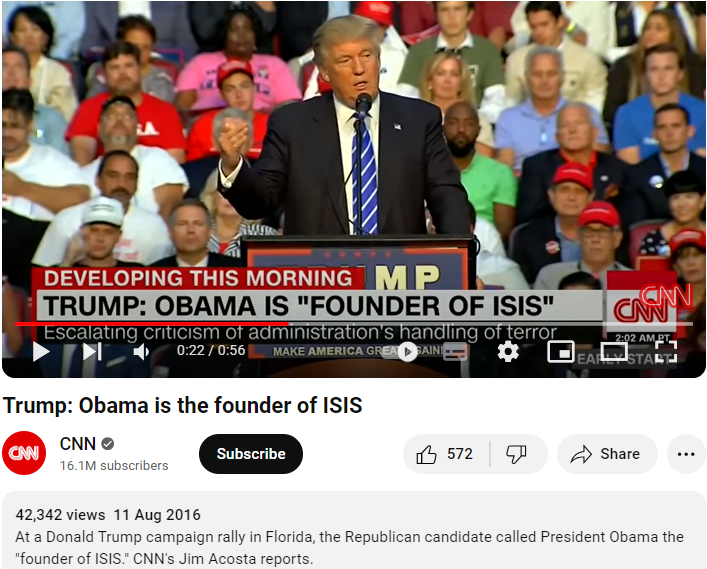The width and height of the screenshot is (707, 569).
Task: Switch to theater mode icon
Action: click(614, 352)
